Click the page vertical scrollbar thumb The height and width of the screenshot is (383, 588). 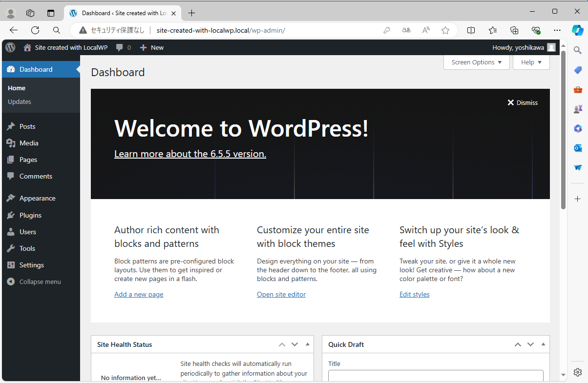click(563, 129)
